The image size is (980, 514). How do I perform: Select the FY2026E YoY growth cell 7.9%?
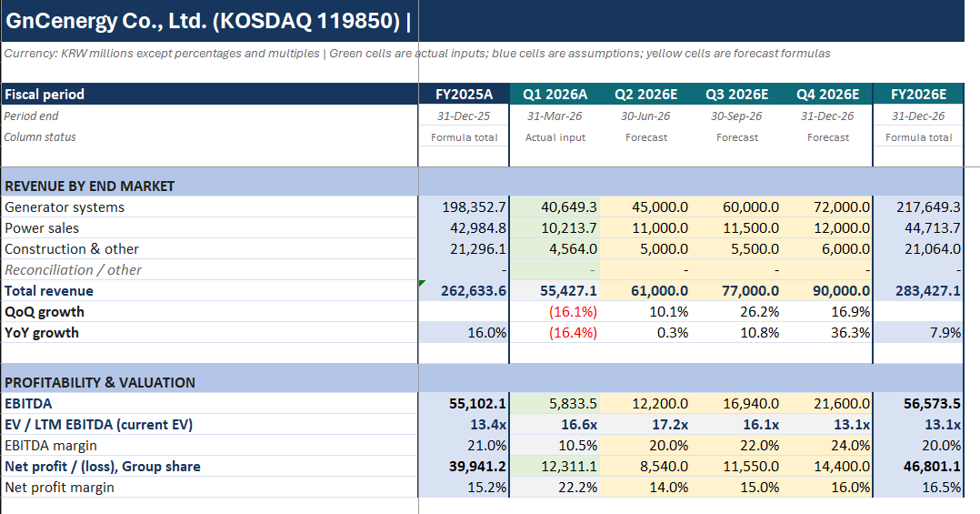tap(918, 333)
